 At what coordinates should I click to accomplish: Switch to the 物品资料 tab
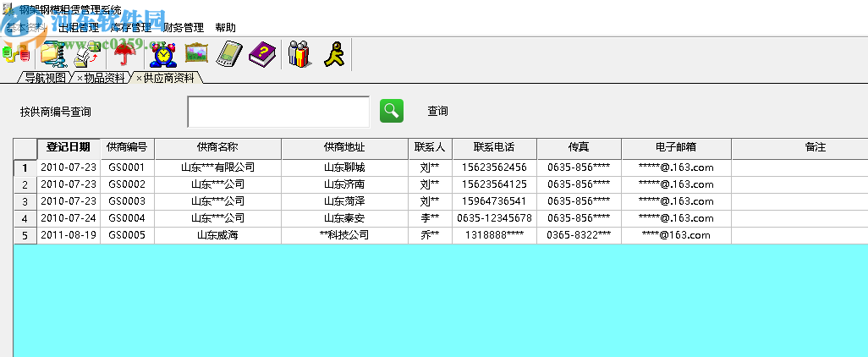[105, 78]
